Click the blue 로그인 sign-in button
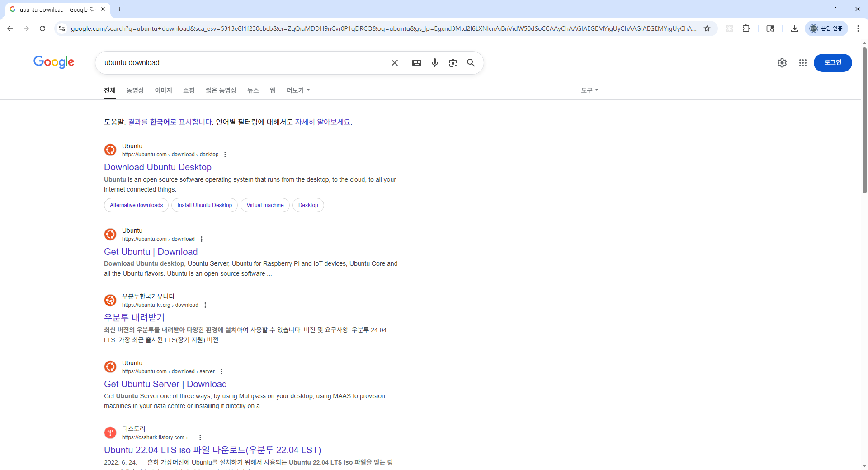Screen dimensions: 868x470 (x=833, y=63)
